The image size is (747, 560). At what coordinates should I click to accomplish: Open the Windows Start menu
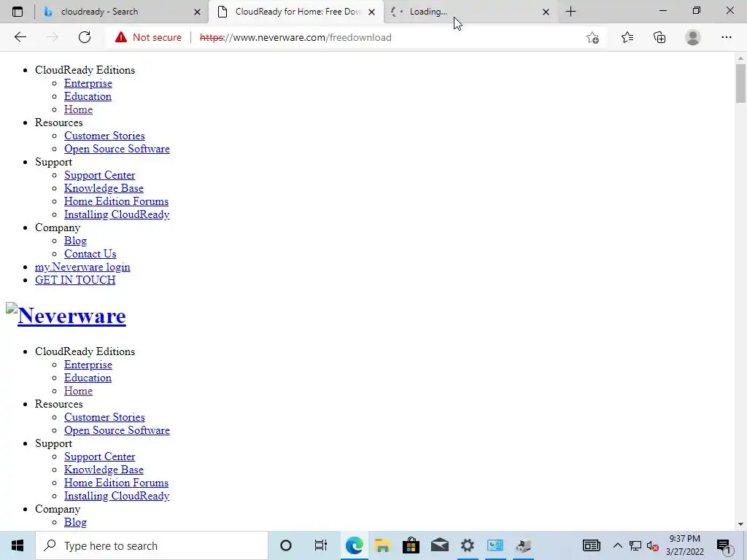pyautogui.click(x=18, y=545)
